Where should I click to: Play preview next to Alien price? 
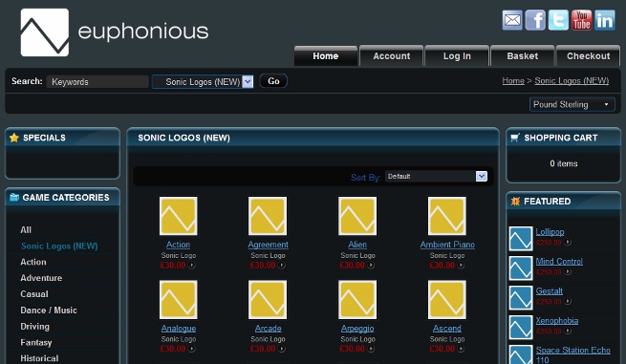[371, 265]
